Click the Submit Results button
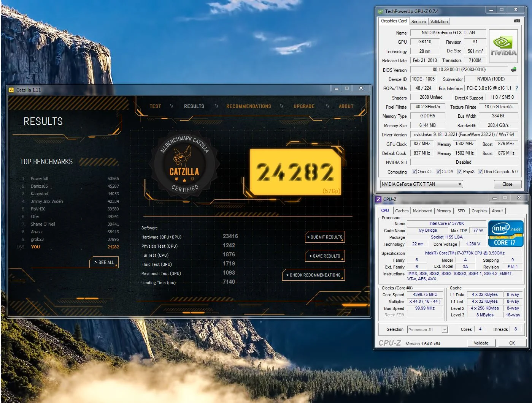This screenshot has height=403, width=532. point(325,237)
